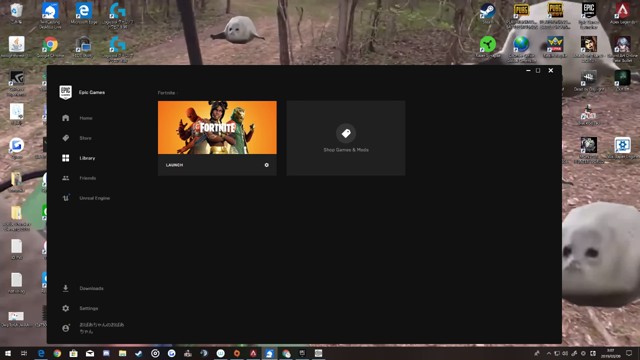Open the Store tag icon in sidebar

[x=66, y=138]
